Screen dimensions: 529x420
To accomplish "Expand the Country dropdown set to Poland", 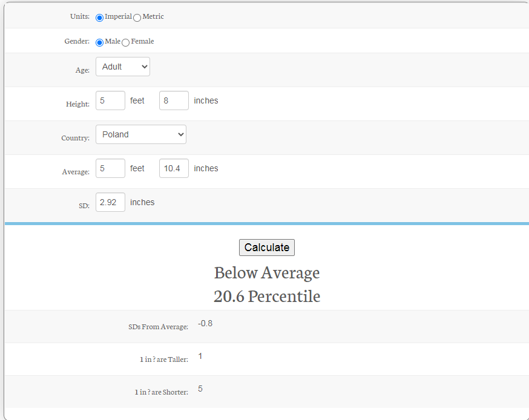I will click(x=140, y=134).
